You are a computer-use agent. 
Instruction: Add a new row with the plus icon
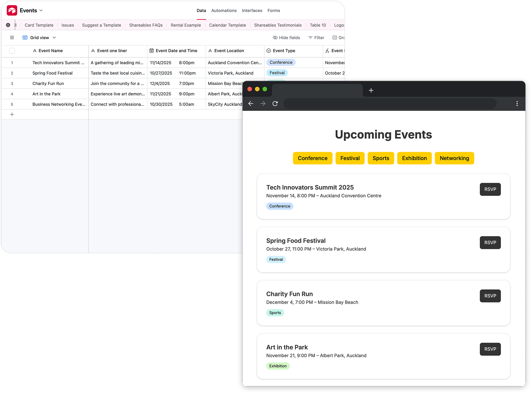coord(12,114)
